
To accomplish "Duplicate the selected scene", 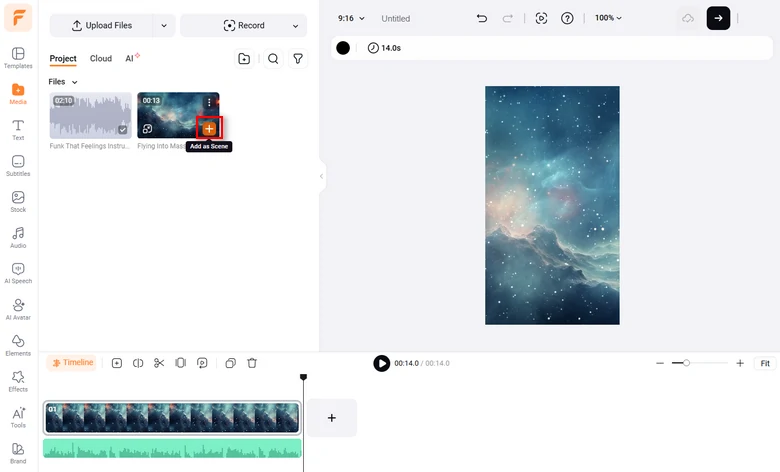I will tap(230, 363).
